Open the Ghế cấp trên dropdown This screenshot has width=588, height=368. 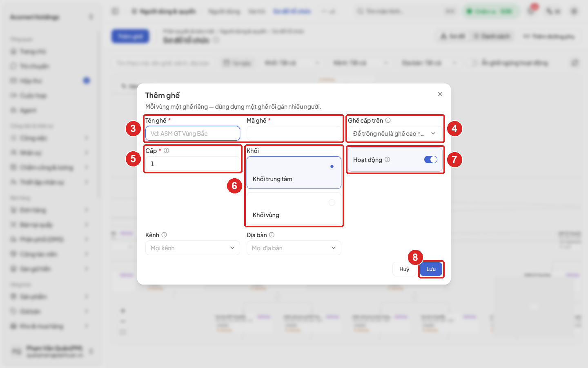point(395,133)
